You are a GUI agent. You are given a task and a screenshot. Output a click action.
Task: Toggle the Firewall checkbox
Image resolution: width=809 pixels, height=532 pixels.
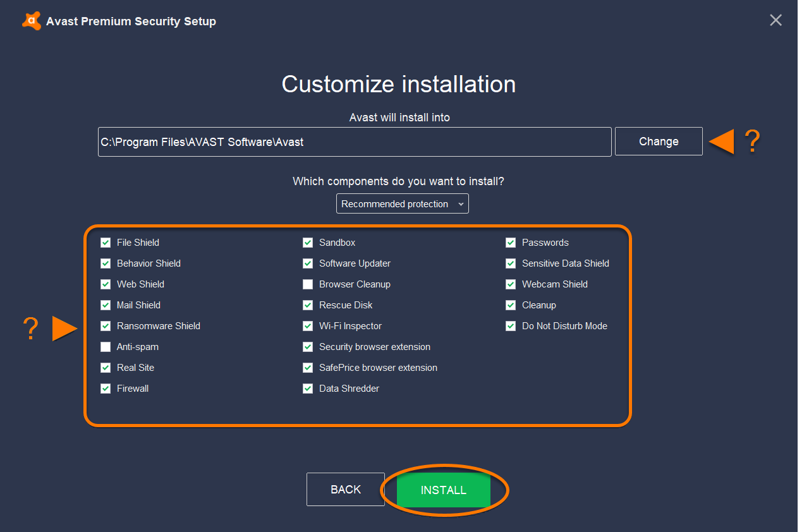106,389
